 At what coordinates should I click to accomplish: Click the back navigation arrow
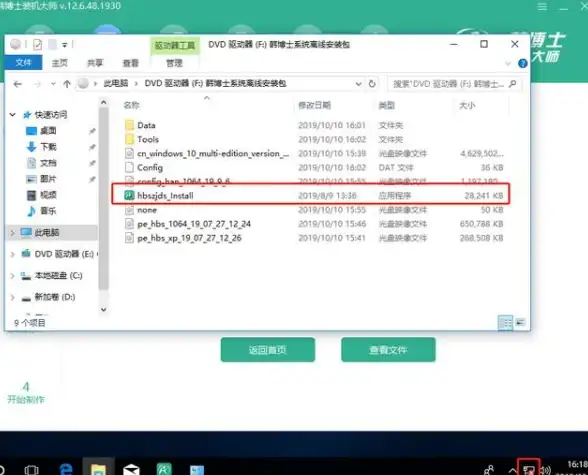click(18, 84)
